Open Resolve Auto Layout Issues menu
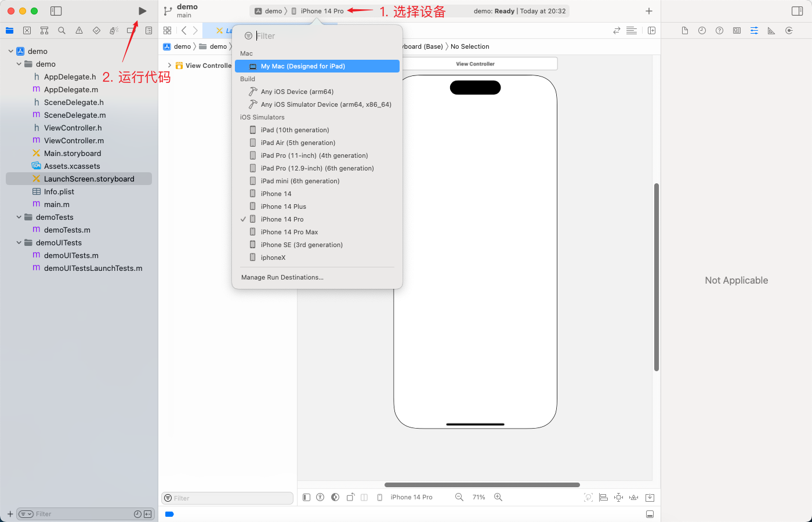 pyautogui.click(x=634, y=497)
